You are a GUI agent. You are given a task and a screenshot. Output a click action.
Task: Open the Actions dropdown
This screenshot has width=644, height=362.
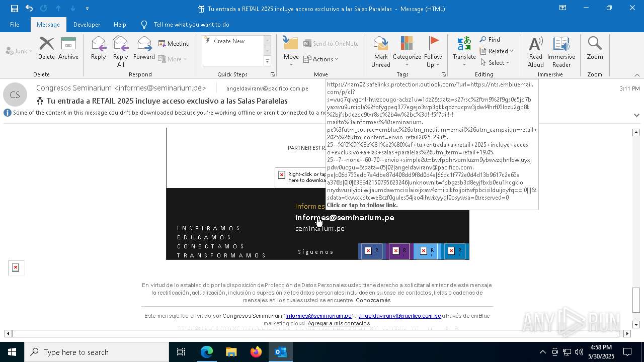click(321, 59)
